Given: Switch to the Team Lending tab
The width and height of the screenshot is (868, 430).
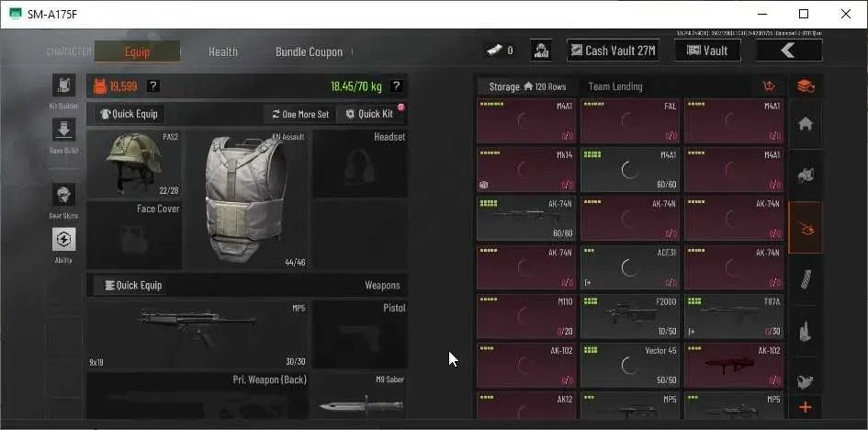Looking at the screenshot, I should point(615,86).
